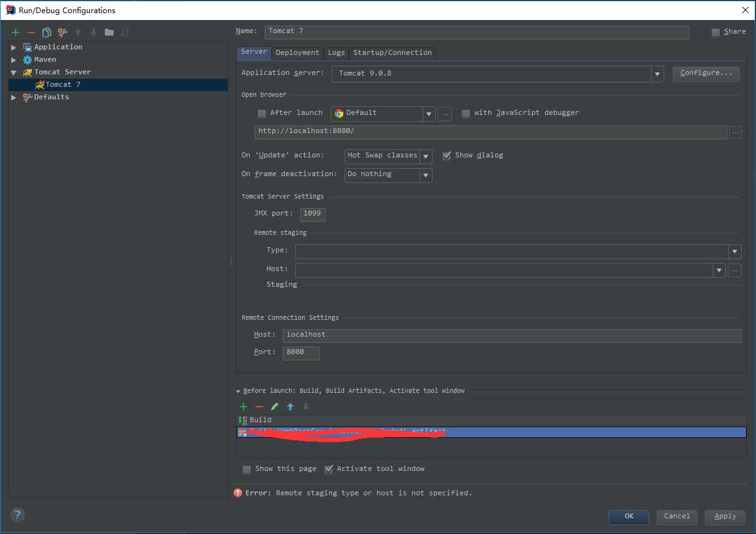Collapse the Before launch section
The width and height of the screenshot is (756, 534).
(x=238, y=392)
